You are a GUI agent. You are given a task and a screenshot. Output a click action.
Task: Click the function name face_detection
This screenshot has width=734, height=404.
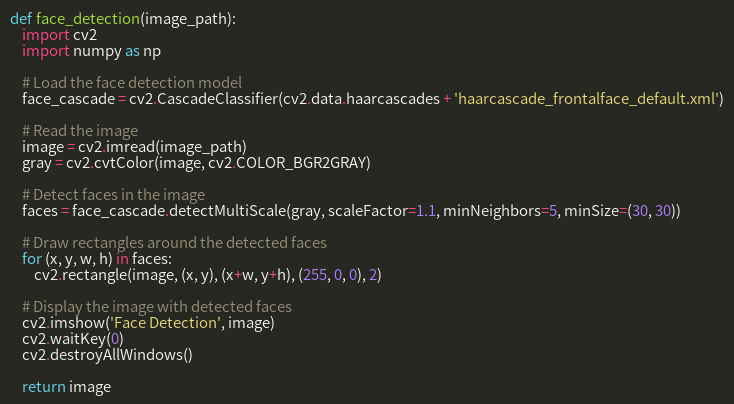[x=88, y=19]
